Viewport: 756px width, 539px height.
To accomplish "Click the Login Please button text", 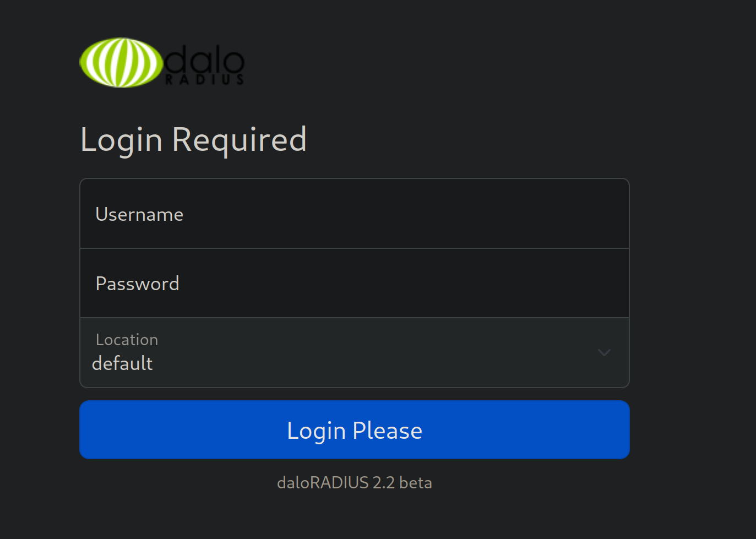I will (355, 430).
